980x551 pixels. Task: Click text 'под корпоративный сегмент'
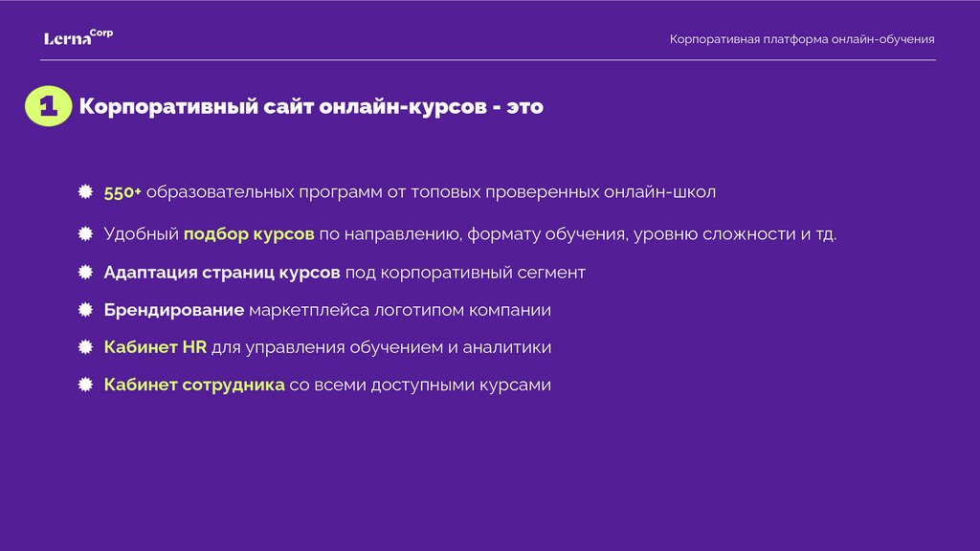point(465,273)
